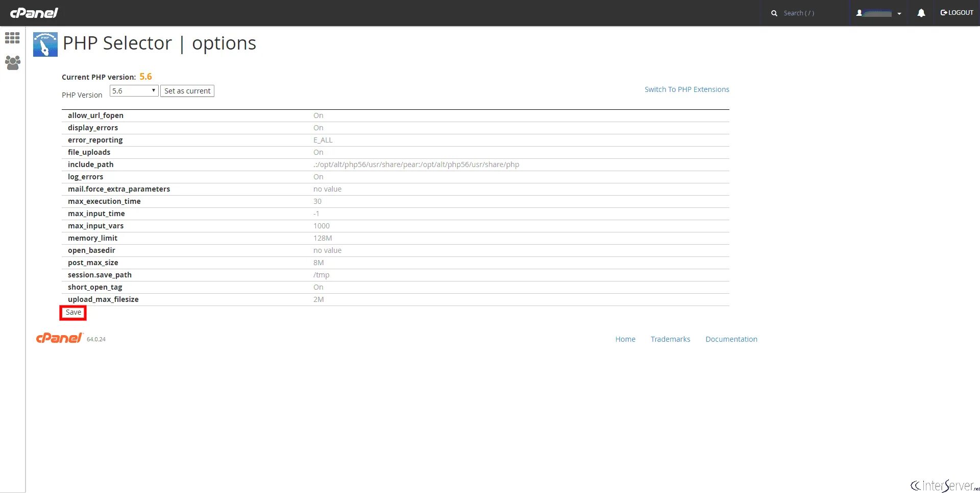Screen dimensions: 980x493
Task: Click the Set as current button
Action: coord(187,91)
